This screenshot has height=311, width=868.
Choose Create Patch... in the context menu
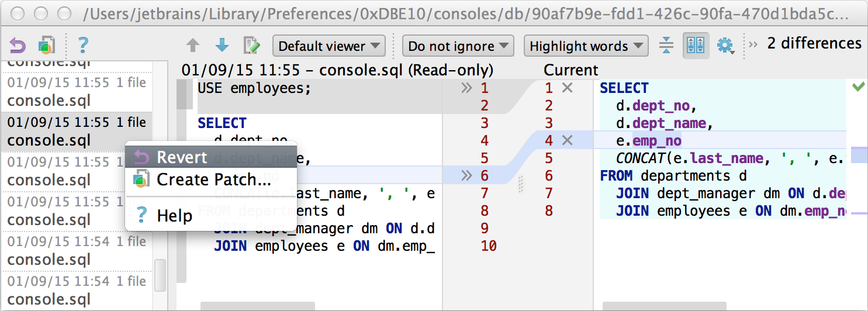[x=211, y=179]
